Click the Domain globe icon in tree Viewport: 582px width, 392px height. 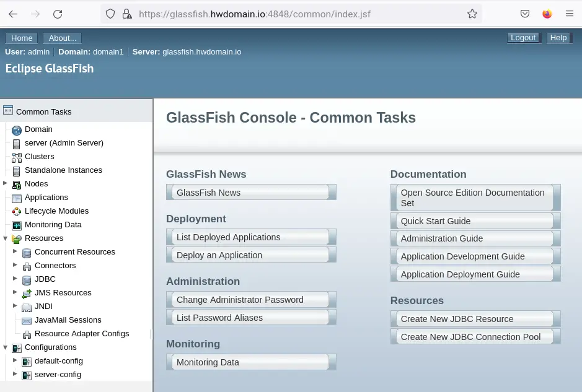click(17, 130)
